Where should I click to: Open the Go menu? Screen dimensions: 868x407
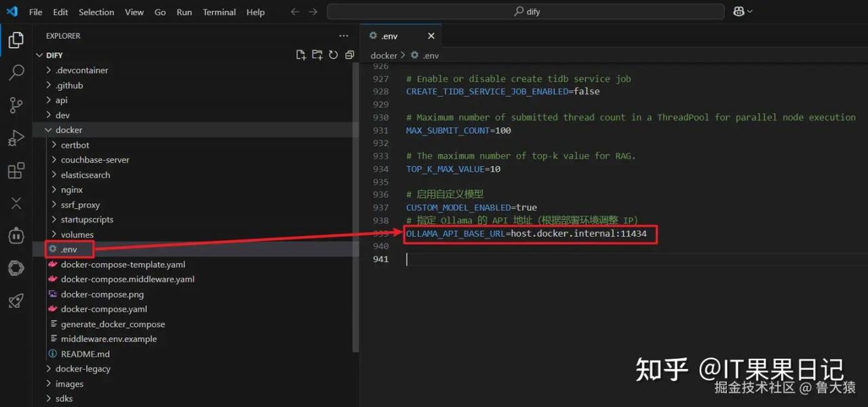(160, 12)
